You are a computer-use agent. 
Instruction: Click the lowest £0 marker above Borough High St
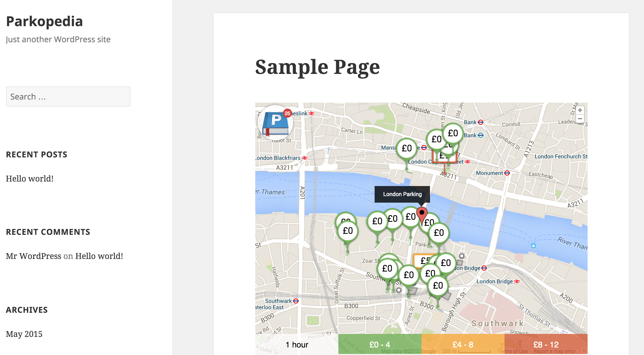pos(438,285)
